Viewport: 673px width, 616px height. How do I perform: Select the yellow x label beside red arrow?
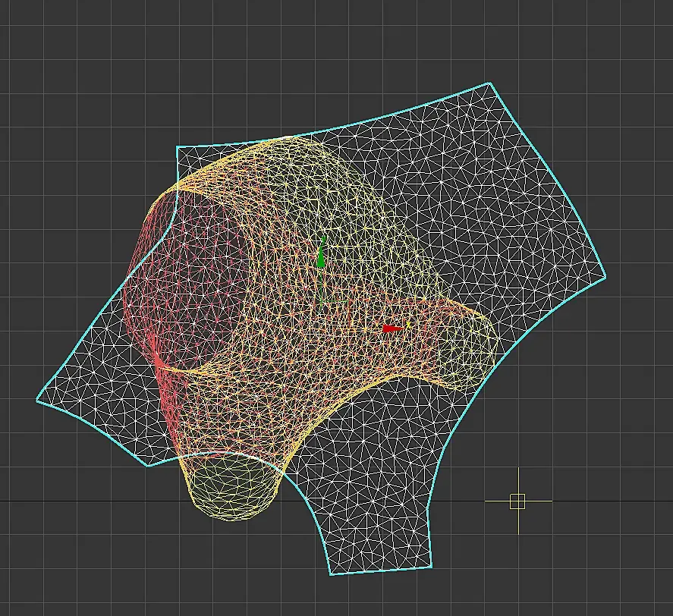408,325
